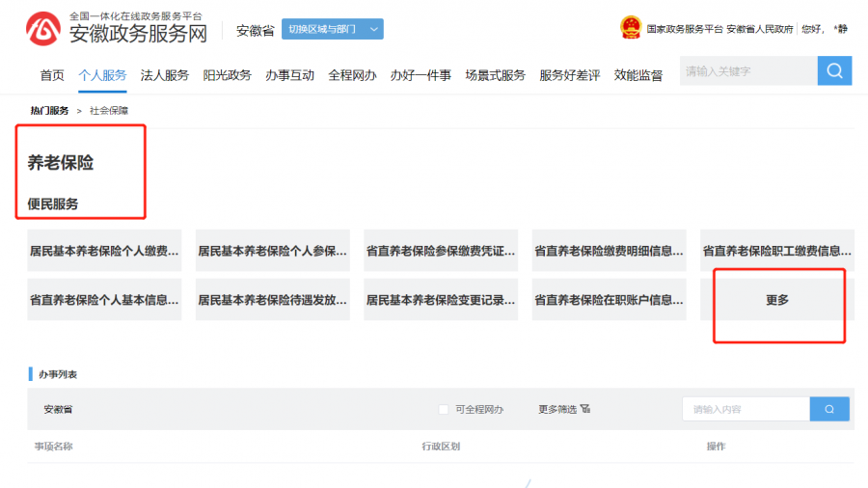Expand the 更多筛选 filter options
Screen dimensions: 868x488
(557, 410)
